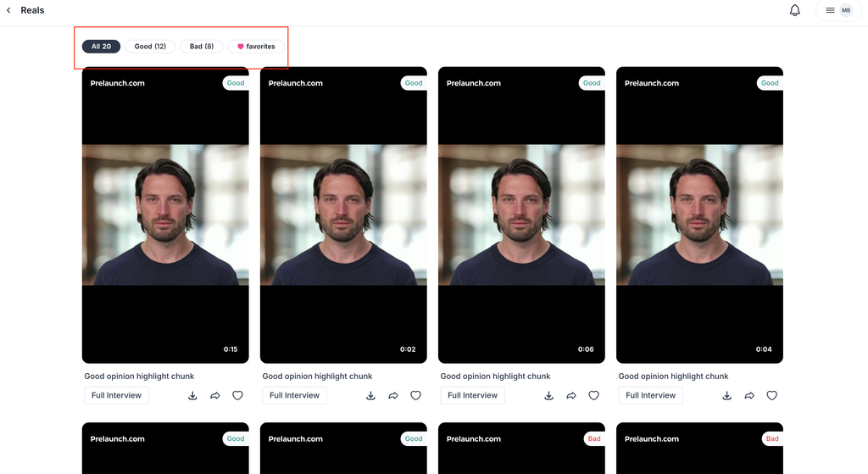Open the notifications bell

794,10
